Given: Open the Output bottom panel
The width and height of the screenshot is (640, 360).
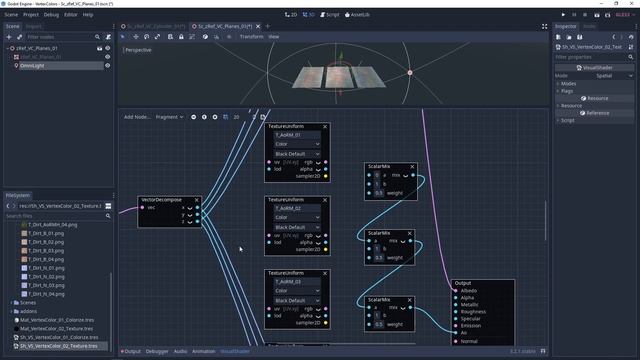Looking at the screenshot, I should pos(131,351).
